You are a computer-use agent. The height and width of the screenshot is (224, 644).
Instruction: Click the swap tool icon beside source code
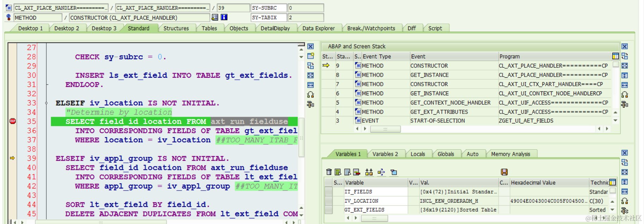pos(311,66)
